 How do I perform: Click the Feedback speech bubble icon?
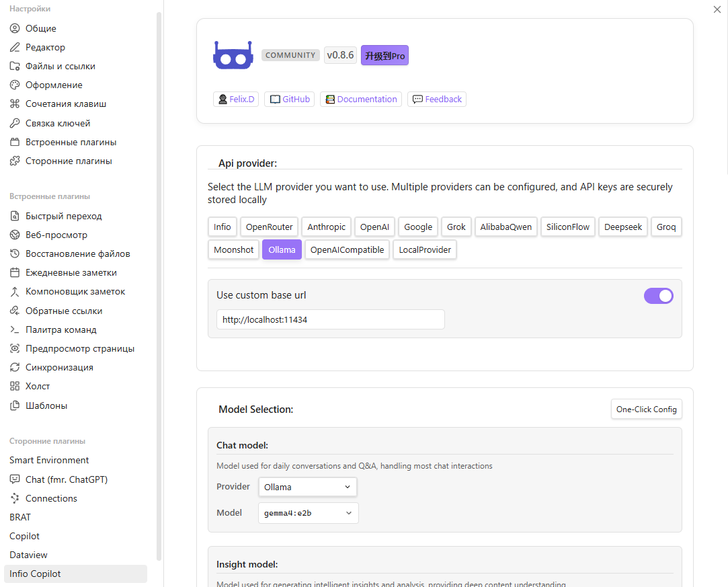coord(417,100)
